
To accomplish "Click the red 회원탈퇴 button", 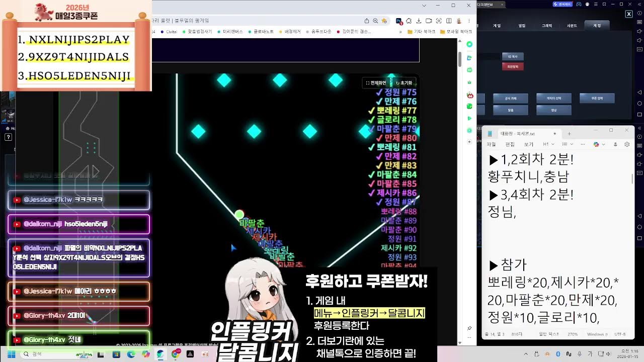I will (x=513, y=66).
